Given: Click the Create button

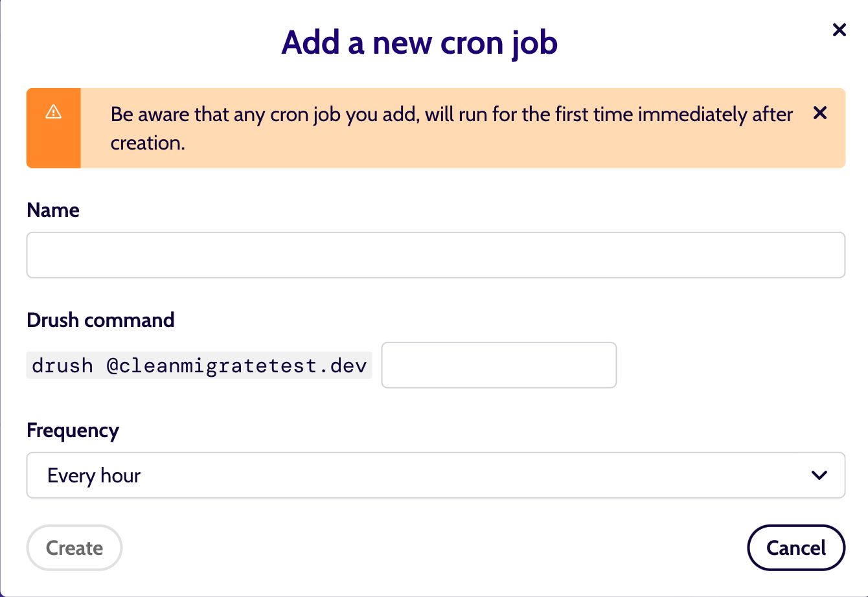Looking at the screenshot, I should click(x=74, y=548).
